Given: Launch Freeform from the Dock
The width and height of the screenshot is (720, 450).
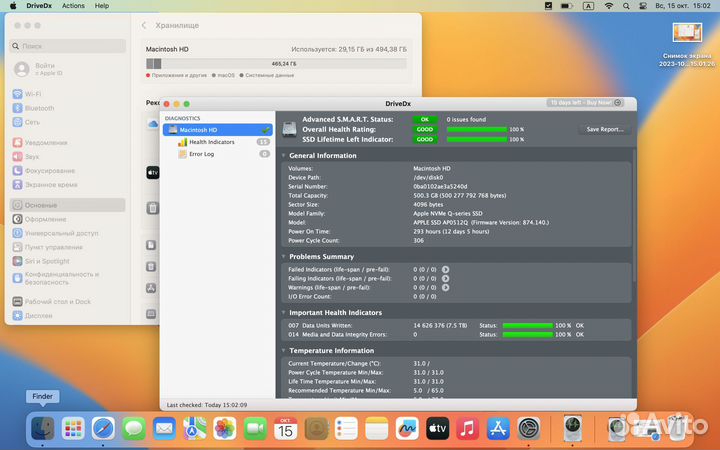Looking at the screenshot, I should [x=407, y=429].
